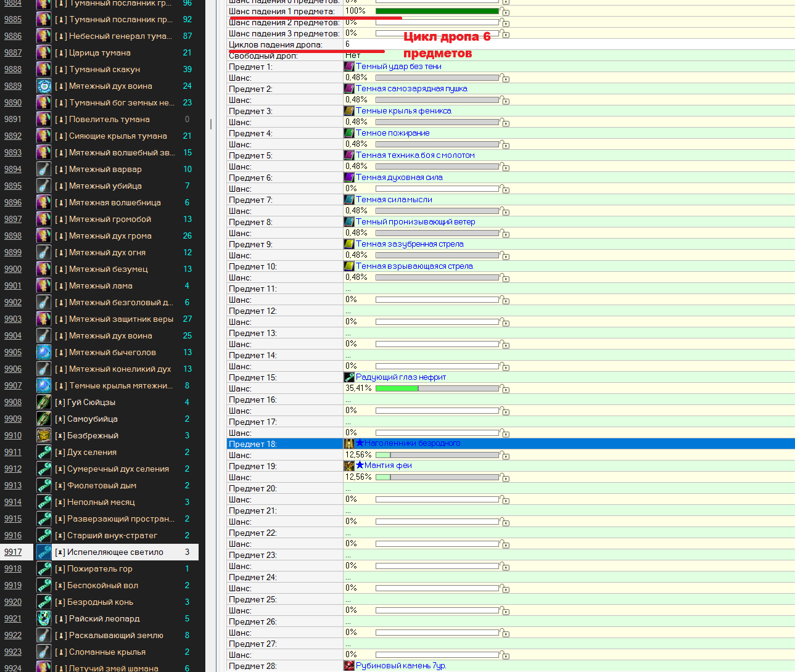Select Пожиратель гор in the monster list

[100, 568]
